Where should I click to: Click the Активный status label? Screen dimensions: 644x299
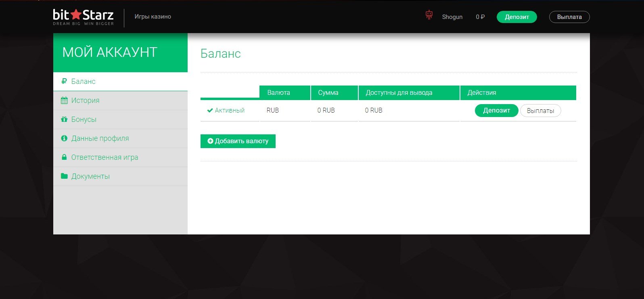(230, 110)
